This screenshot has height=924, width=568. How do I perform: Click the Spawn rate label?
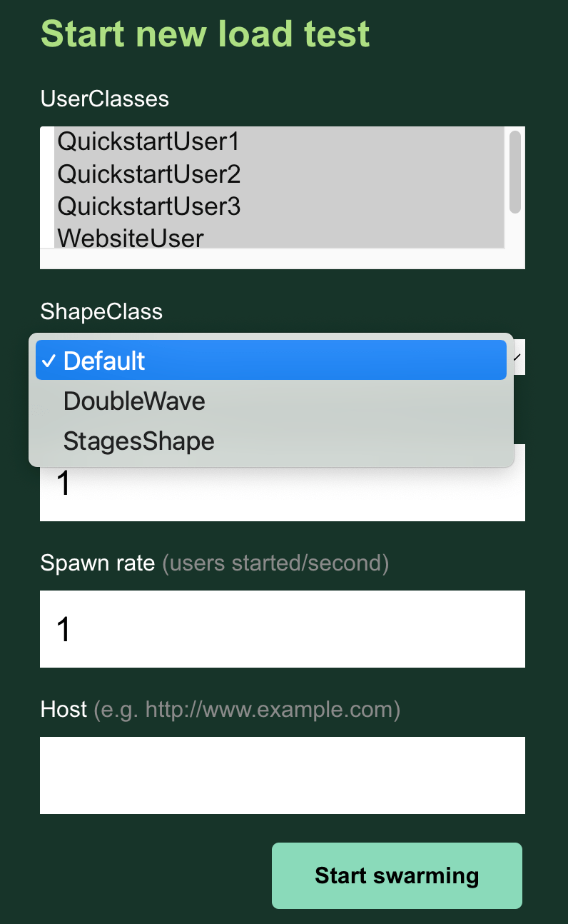coord(98,563)
